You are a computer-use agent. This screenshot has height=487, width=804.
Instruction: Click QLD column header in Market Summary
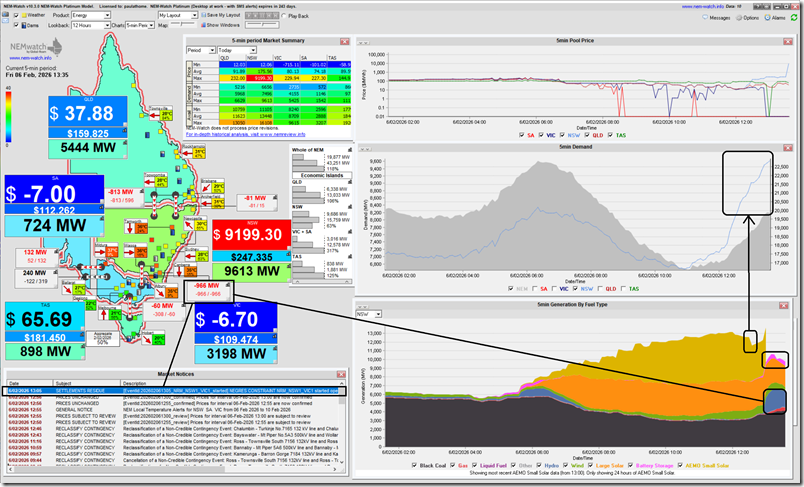(x=232, y=58)
